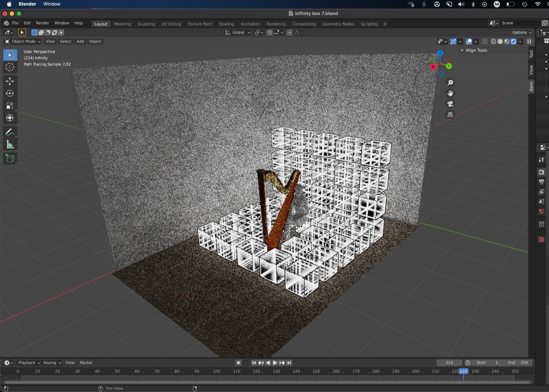Select the Annotate pencil tool
Image resolution: width=549 pixels, height=392 pixels.
coord(10,132)
